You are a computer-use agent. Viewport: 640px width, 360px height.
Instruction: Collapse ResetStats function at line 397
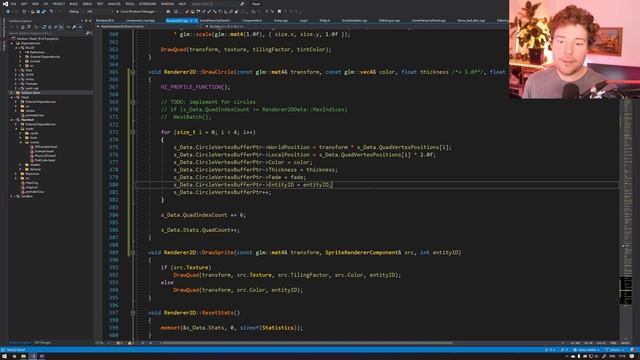[x=133, y=313]
